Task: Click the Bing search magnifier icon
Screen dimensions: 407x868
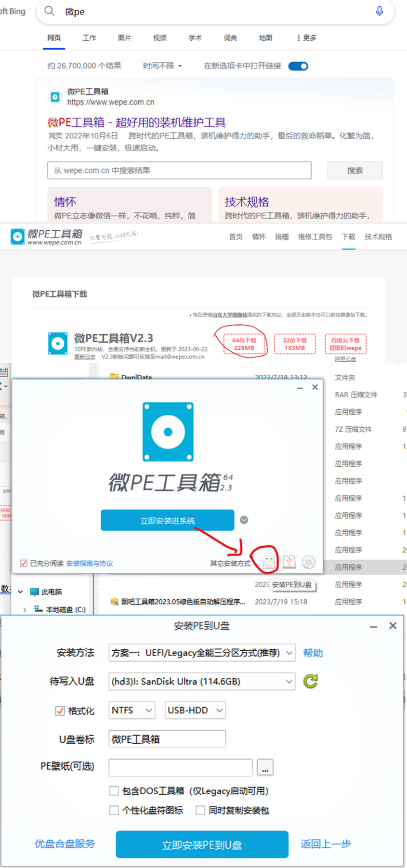Action: [x=50, y=11]
